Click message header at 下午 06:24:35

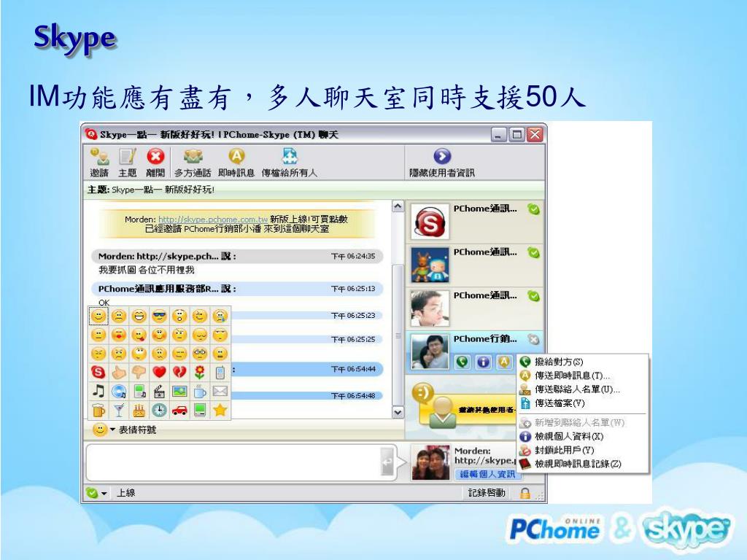(x=237, y=256)
